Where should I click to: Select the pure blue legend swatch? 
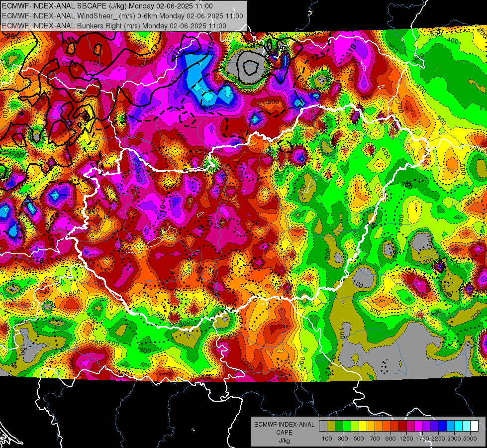(442, 426)
